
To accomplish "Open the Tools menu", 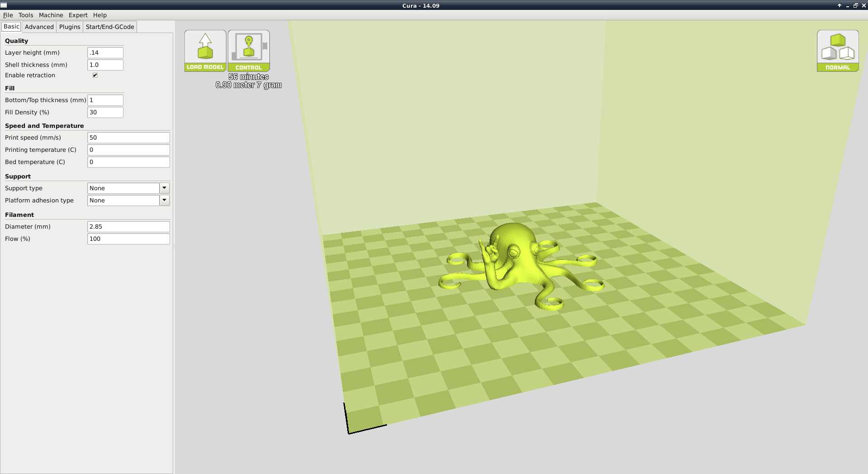I will point(26,15).
